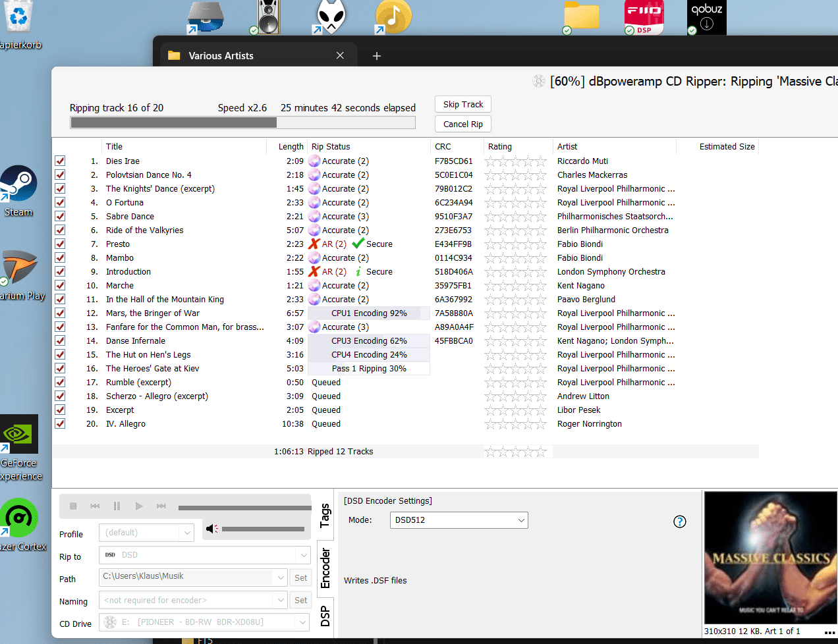This screenshot has width=838, height=644.
Task: Start playback with play button
Action: click(139, 506)
